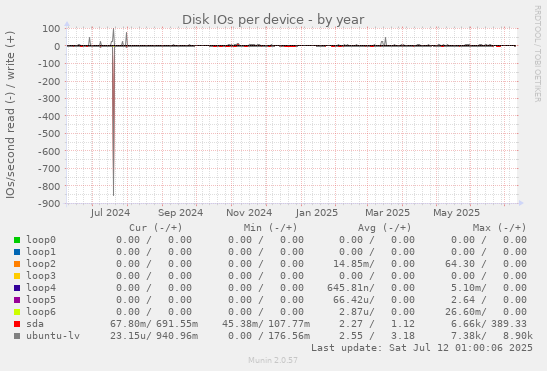Click the sda average read value '2.27'
The height and width of the screenshot is (371, 547).
coord(351,324)
